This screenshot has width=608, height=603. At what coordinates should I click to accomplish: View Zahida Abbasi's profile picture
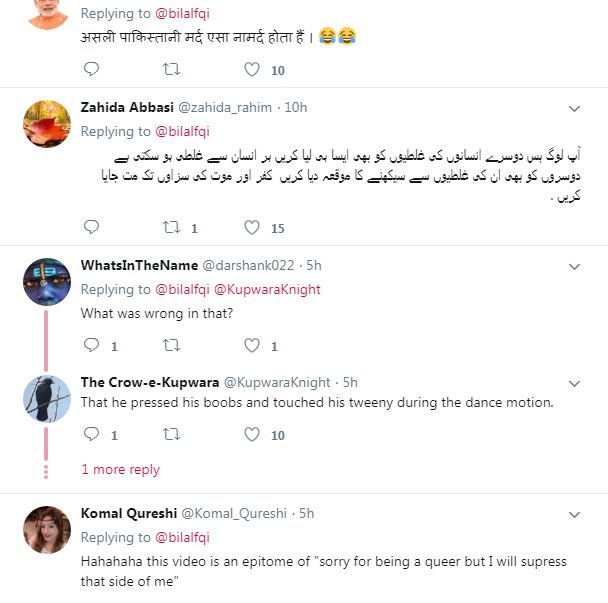pyautogui.click(x=46, y=124)
